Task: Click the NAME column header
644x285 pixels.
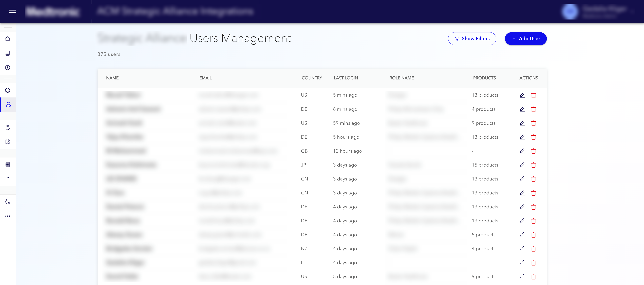Action: pos(112,78)
